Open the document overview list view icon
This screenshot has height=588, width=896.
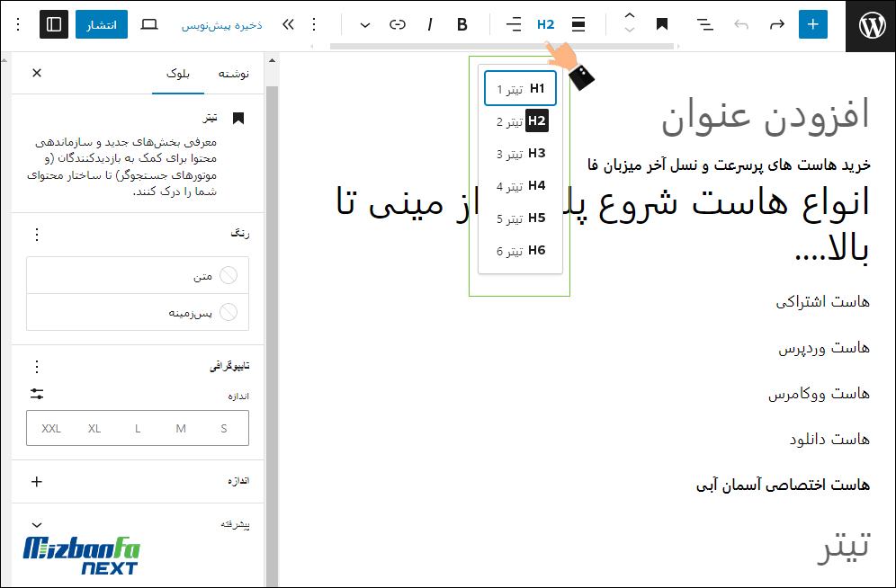pyautogui.click(x=705, y=24)
